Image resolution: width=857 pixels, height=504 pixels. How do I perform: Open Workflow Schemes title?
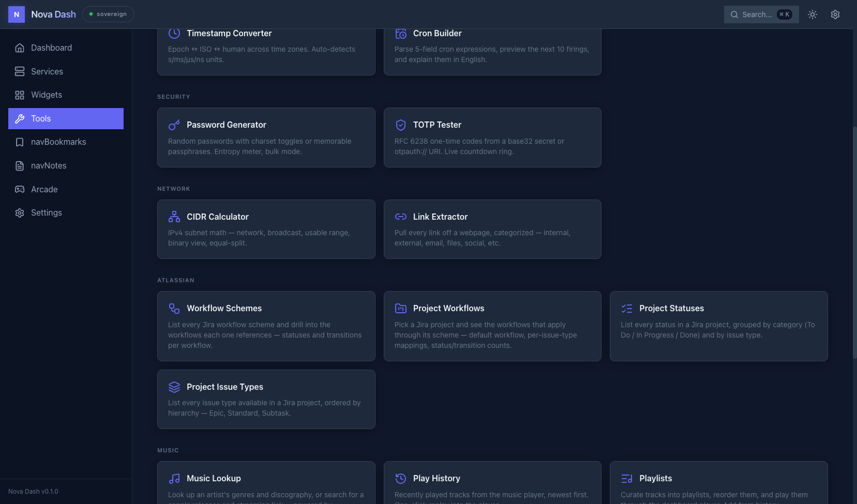pyautogui.click(x=224, y=309)
